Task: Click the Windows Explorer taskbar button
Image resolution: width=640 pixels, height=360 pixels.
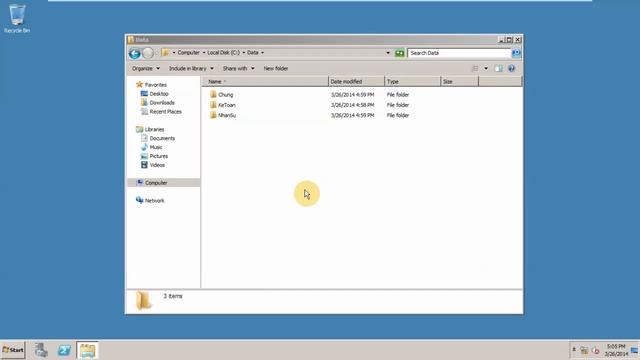Action: pos(87,350)
